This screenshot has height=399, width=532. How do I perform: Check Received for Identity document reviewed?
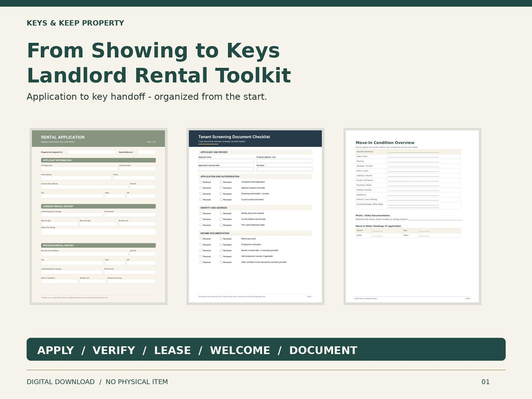pos(201,213)
